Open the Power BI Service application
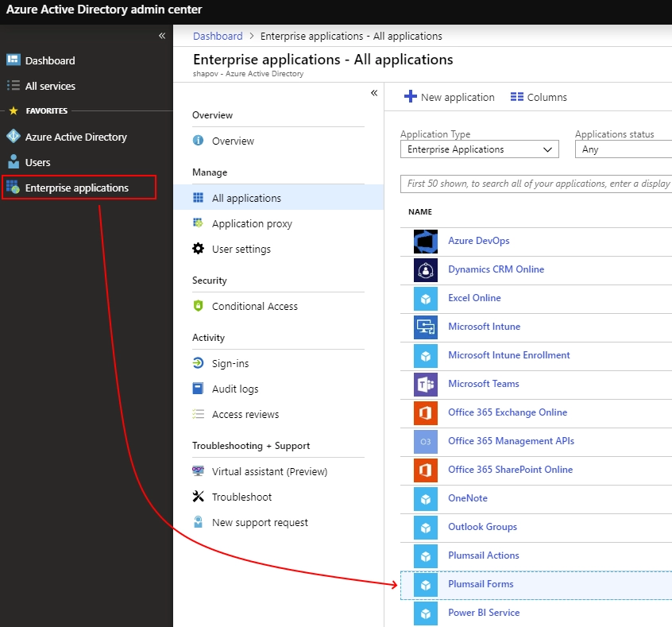Viewport: 672px width, 627px height. (484, 613)
